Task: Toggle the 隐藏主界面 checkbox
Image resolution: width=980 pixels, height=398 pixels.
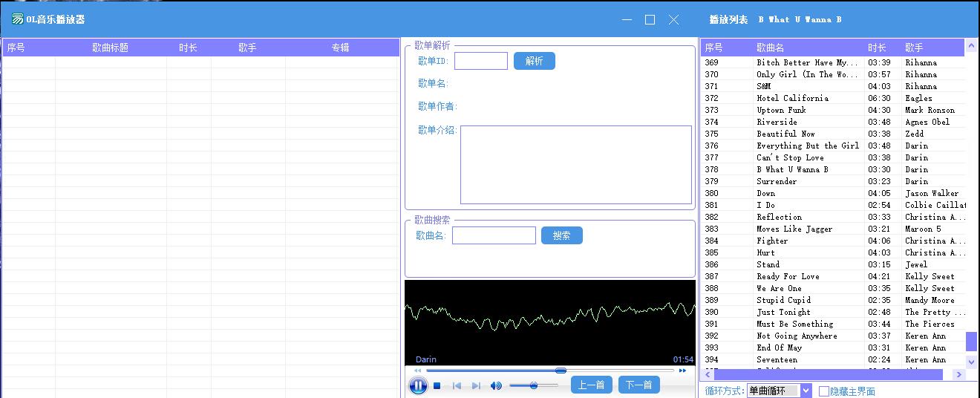Action: (x=824, y=391)
